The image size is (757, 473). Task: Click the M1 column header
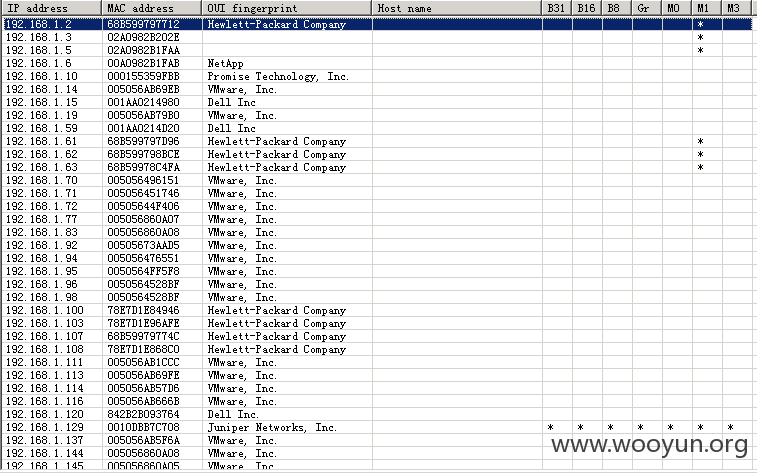706,8
